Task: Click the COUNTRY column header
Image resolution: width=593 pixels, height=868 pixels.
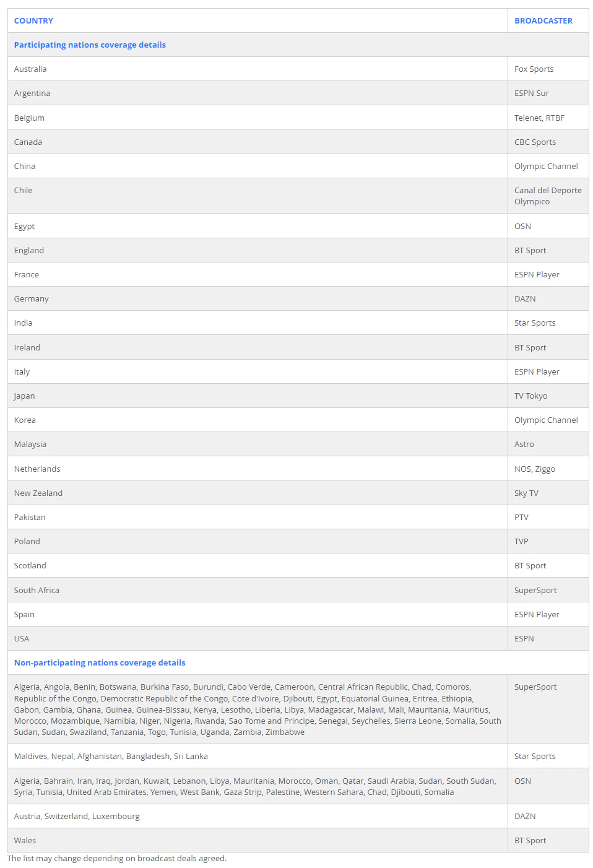Action: [x=33, y=20]
